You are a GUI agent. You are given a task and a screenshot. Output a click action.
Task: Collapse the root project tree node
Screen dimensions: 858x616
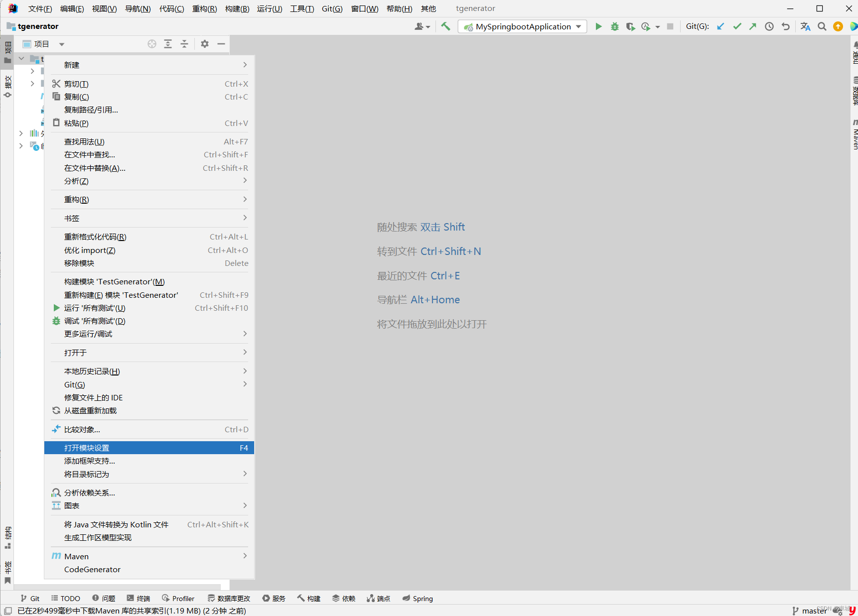click(21, 59)
